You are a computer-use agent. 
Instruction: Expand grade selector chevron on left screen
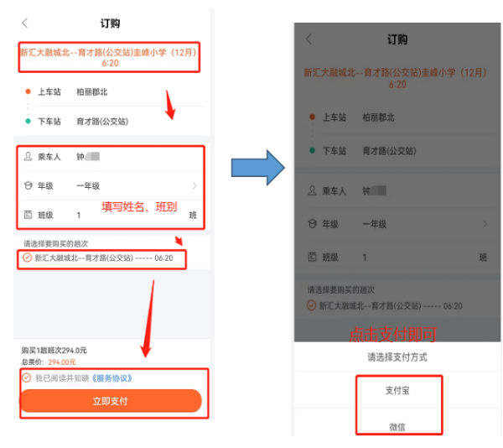(195, 185)
